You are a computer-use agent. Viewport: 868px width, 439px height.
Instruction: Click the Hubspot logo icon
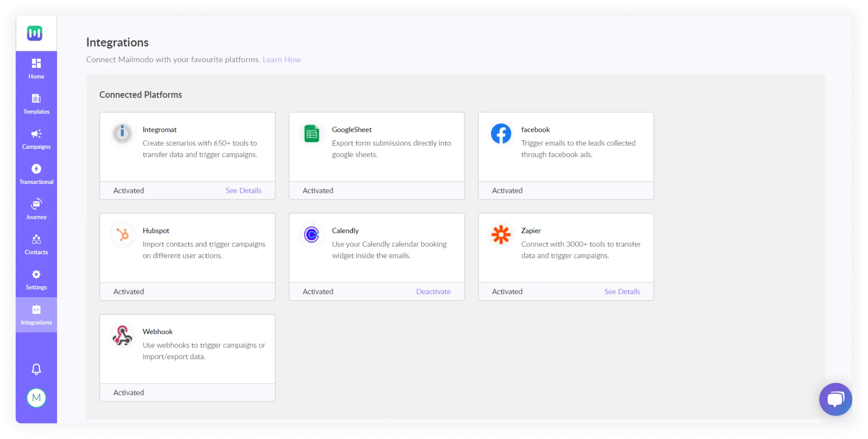pos(122,234)
